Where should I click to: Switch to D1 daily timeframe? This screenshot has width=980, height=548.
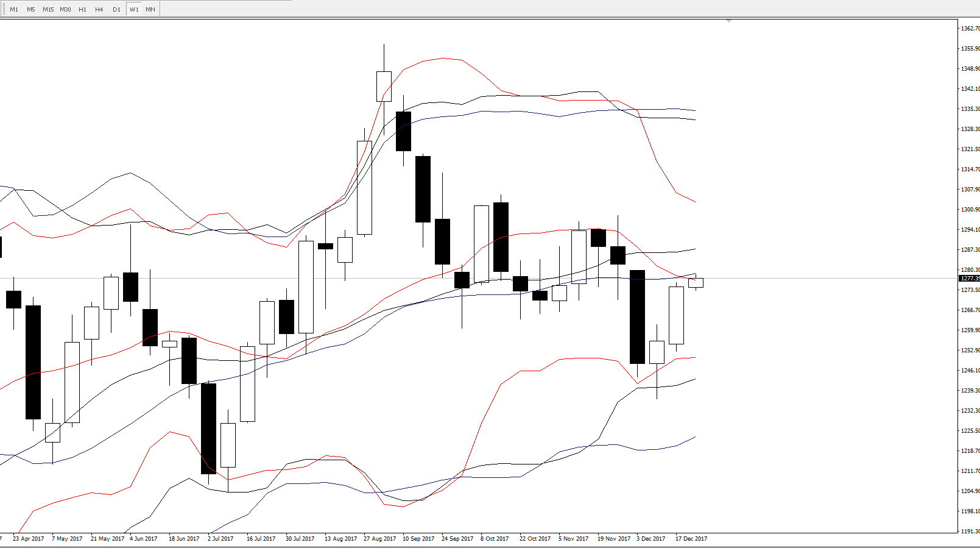116,9
